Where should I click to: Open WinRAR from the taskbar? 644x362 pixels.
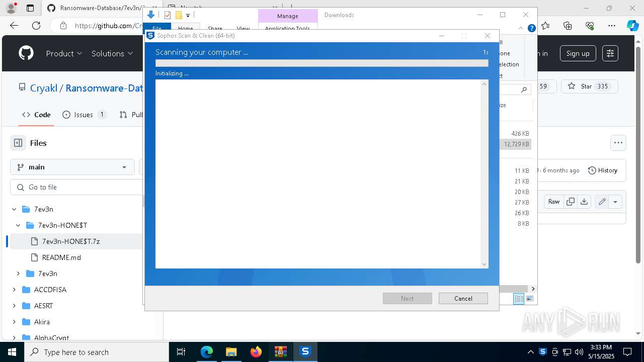(x=281, y=352)
